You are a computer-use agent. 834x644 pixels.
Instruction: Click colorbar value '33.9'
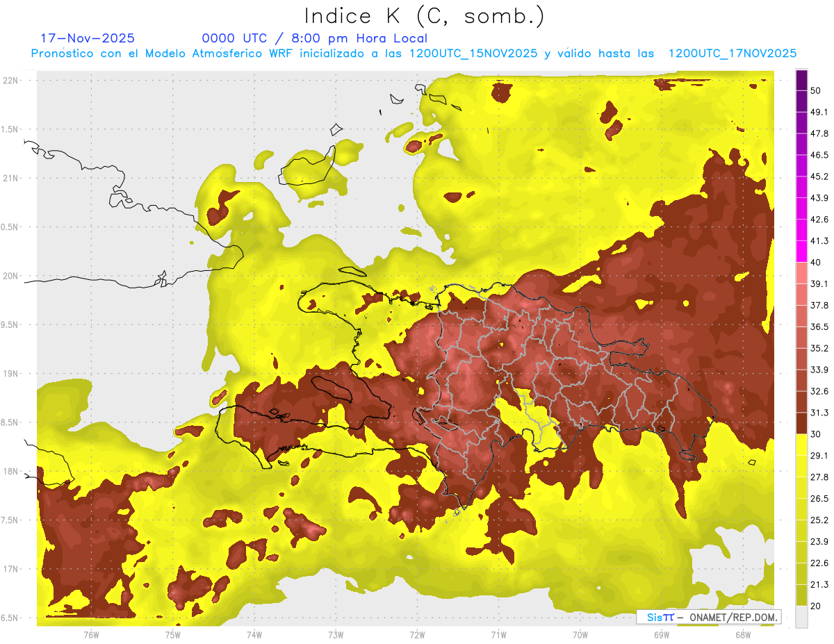(x=819, y=370)
